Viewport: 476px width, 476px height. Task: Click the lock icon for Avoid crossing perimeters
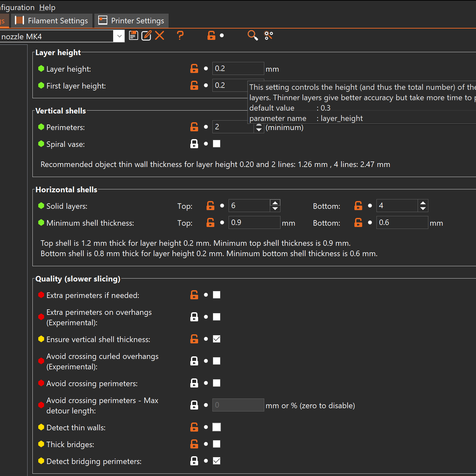click(x=194, y=383)
